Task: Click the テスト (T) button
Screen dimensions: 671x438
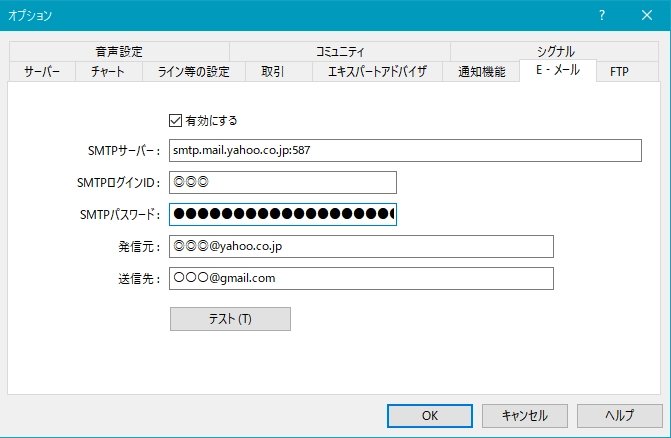Action: 230,319
